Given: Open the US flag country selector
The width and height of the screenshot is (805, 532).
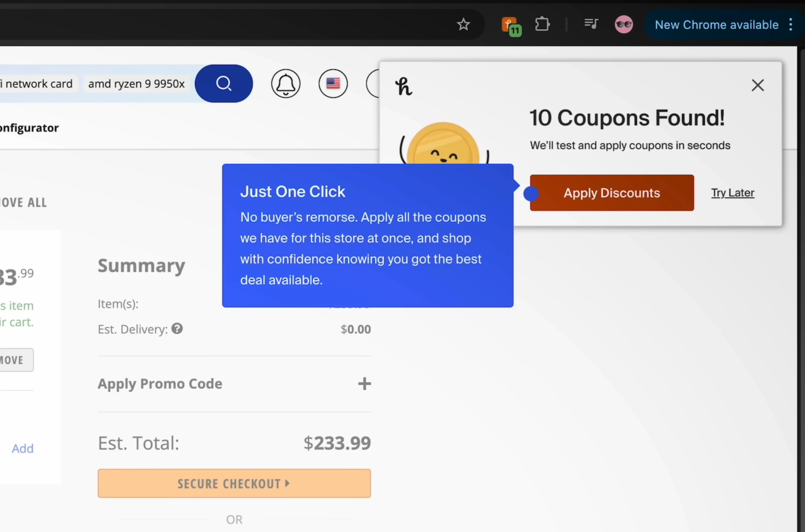Looking at the screenshot, I should [x=333, y=83].
